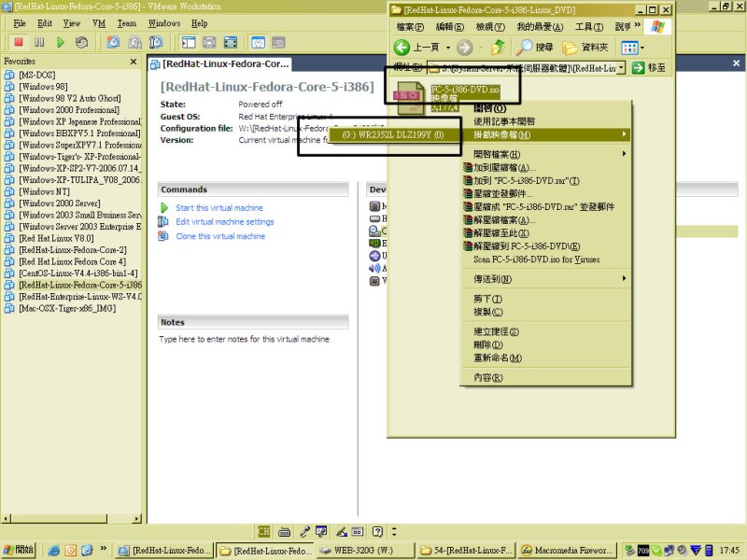Viewport: 747px width, 560px height.
Task: Close the RedHat-Linux-Fedora VM tab
Action: coord(736,63)
